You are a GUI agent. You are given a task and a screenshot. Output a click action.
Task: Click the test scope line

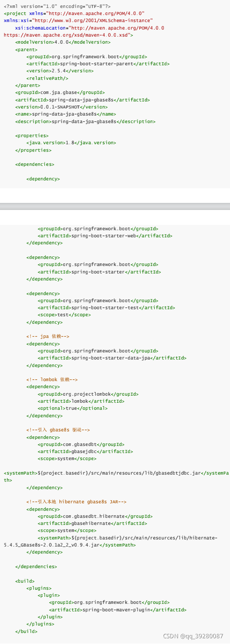click(64, 315)
